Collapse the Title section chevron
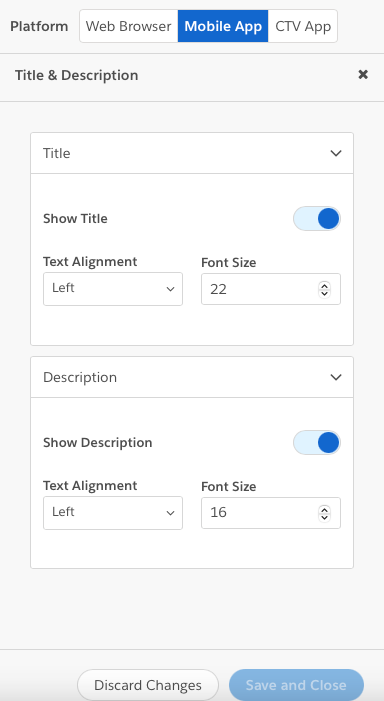The height and width of the screenshot is (701, 384). [336, 153]
